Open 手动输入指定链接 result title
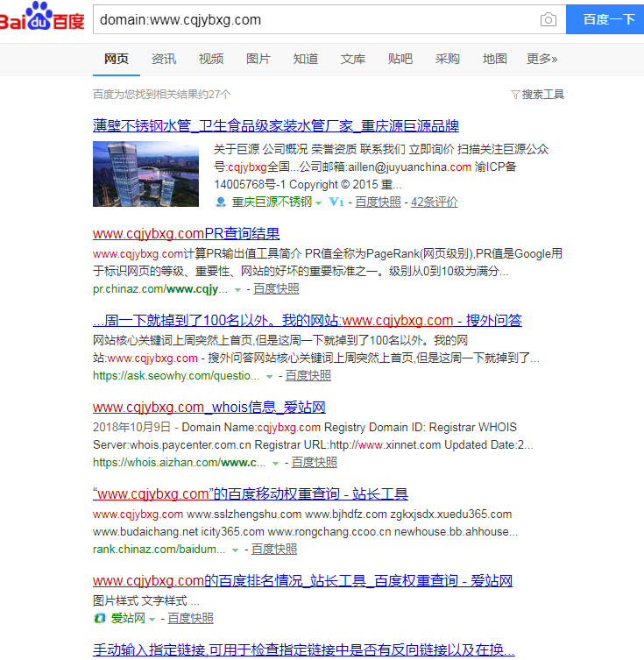 coord(304,649)
